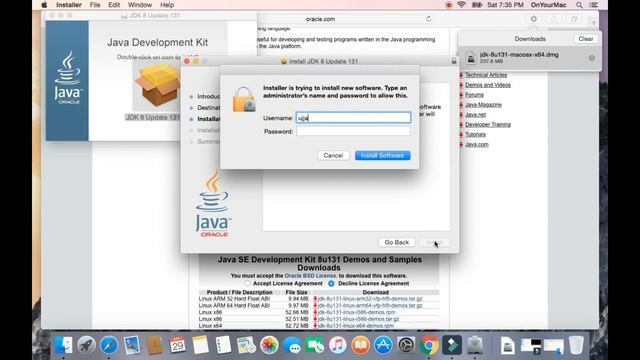Open Maps icon in Dock
Screen dimensions: 640x360
point(246,345)
